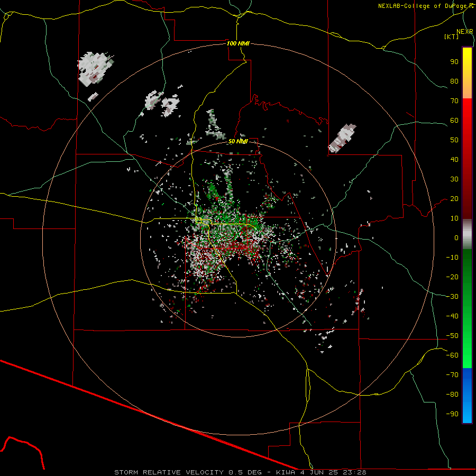Click the -30 value on the velocity scale
Screen dimensions: 476x476
452,297
